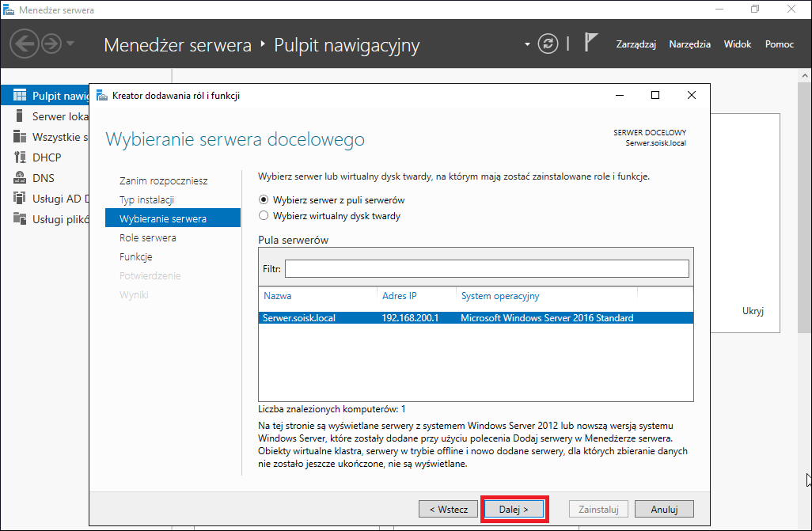Click the Server Manager vertical scrollbar

[x=804, y=207]
